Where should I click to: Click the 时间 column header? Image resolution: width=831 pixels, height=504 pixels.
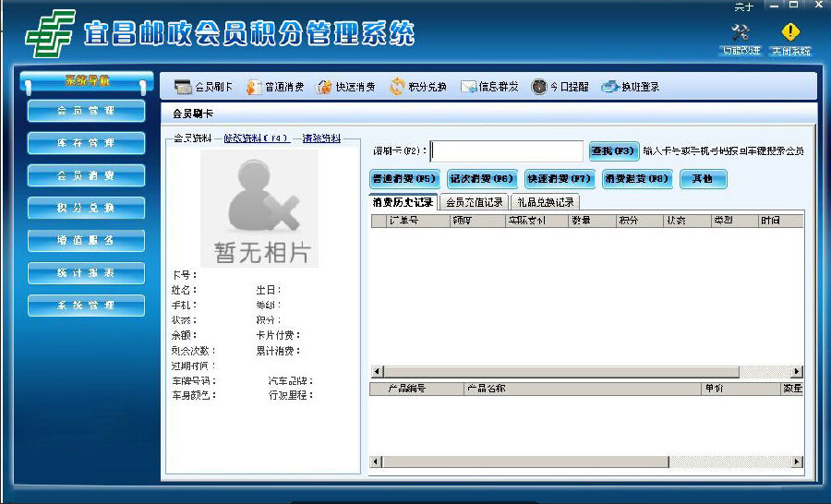[780, 221]
